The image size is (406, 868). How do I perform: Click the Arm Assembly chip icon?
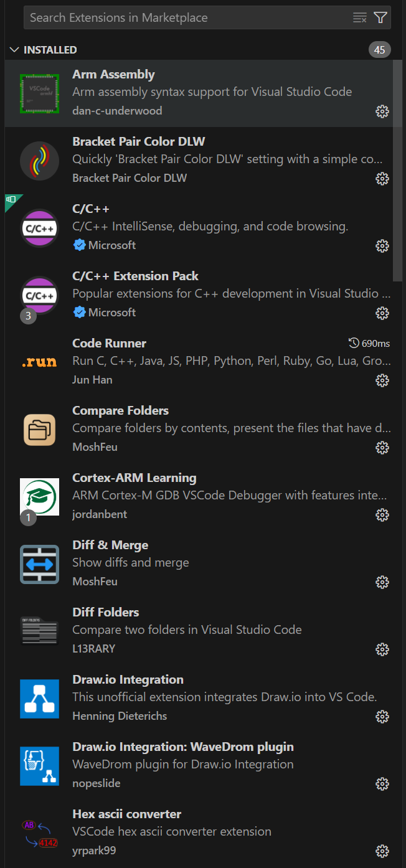coord(39,93)
